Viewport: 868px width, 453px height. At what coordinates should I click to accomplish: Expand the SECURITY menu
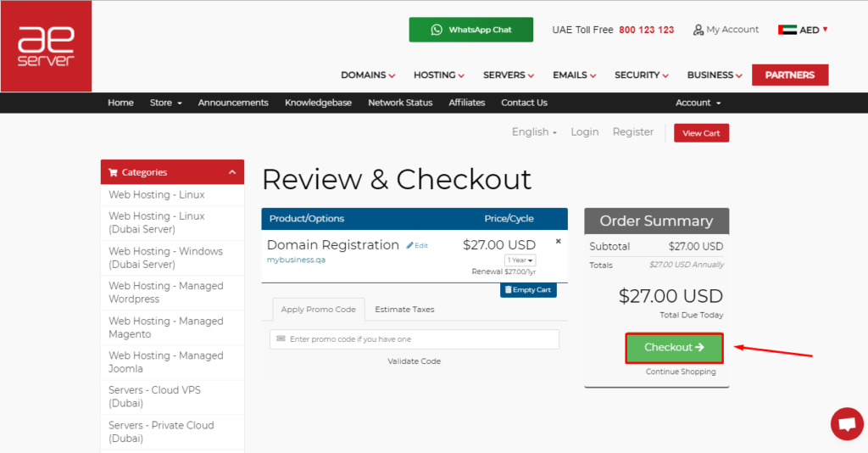click(x=642, y=75)
